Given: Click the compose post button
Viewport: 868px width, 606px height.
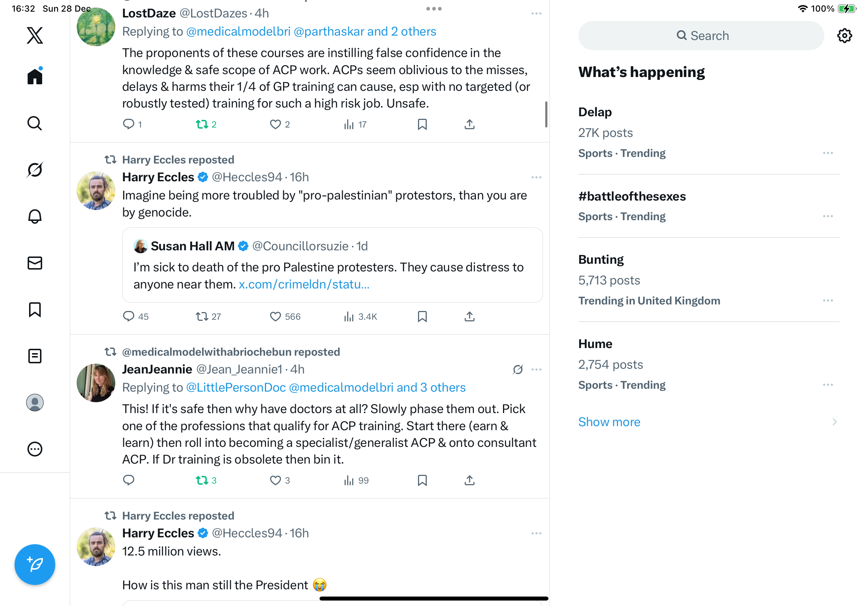Looking at the screenshot, I should pos(35,564).
